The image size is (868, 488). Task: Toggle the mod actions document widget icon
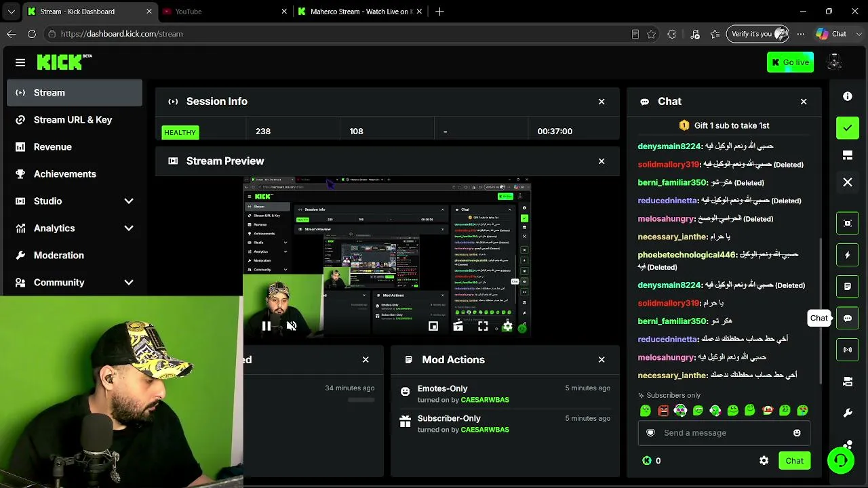pos(848,287)
